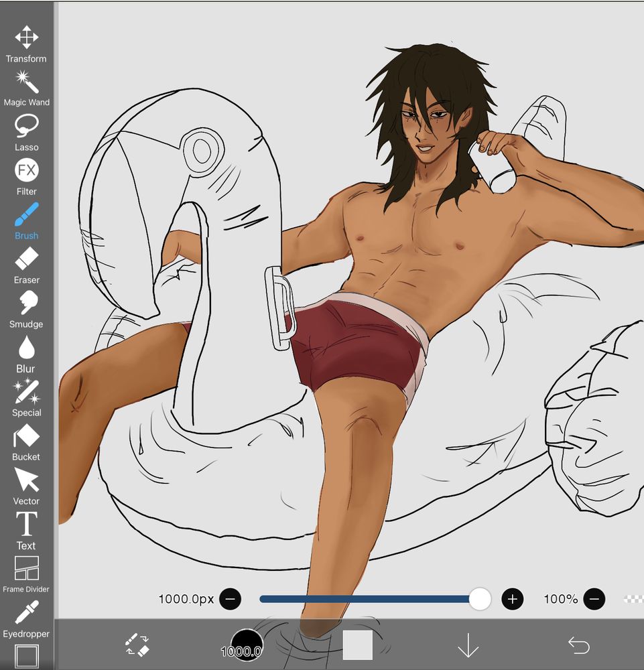The height and width of the screenshot is (670, 644).
Task: Open the light gray color swatch
Action: 357,645
